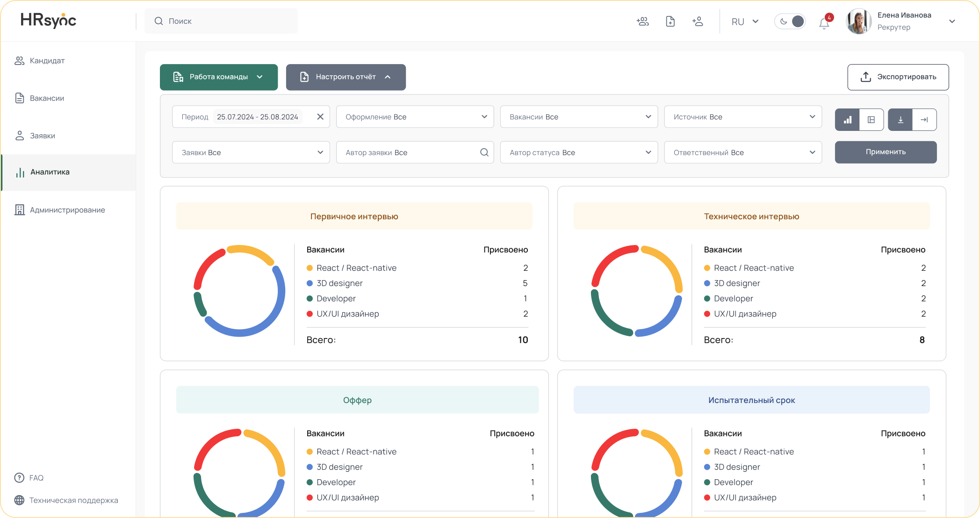This screenshot has height=518, width=980.
Task: Click yellow React dot in Испытательный срок
Action: click(x=707, y=452)
